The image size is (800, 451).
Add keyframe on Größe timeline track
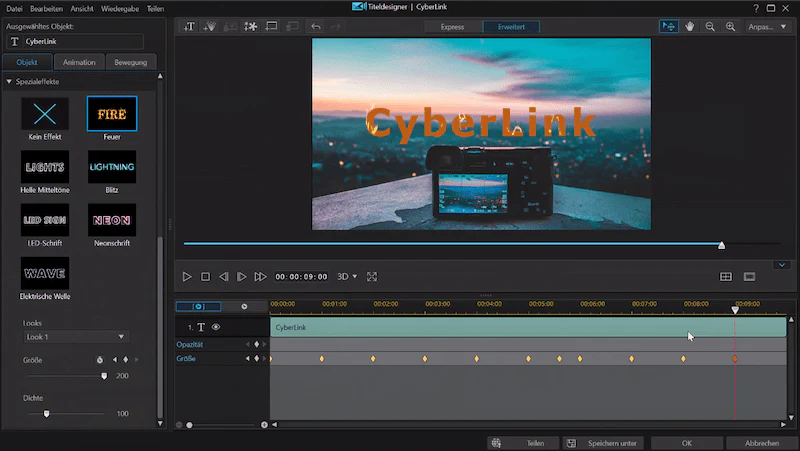[257, 359]
